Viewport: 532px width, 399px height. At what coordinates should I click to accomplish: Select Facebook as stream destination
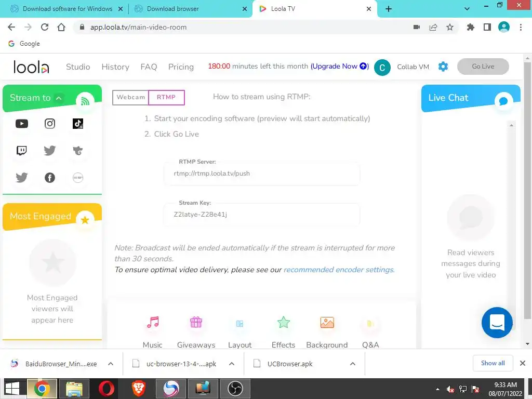coord(50,178)
